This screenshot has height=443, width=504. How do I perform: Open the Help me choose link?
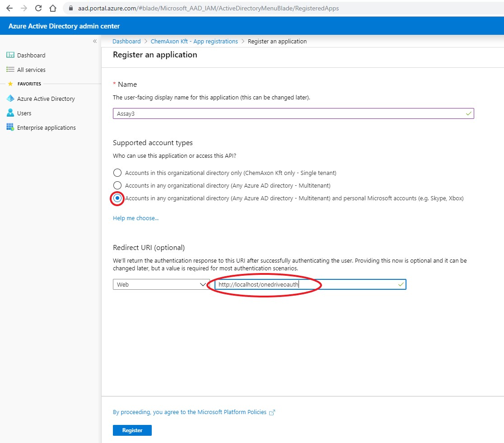[x=135, y=218]
